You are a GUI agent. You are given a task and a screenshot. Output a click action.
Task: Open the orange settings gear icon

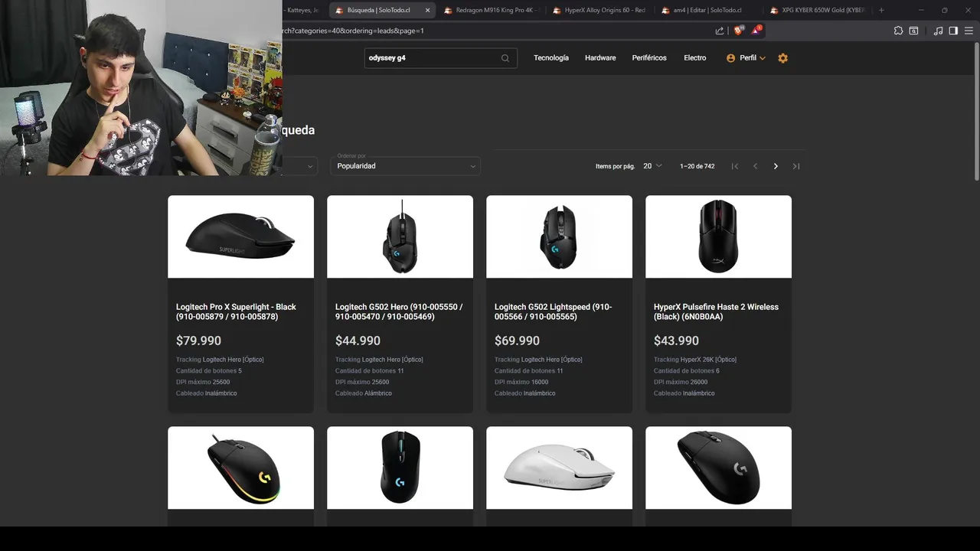pyautogui.click(x=782, y=58)
